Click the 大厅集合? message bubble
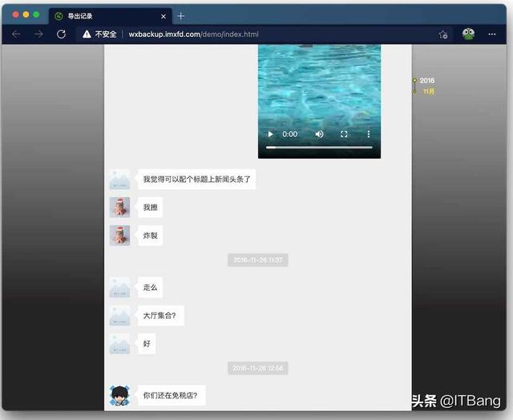513x420 pixels. [161, 315]
